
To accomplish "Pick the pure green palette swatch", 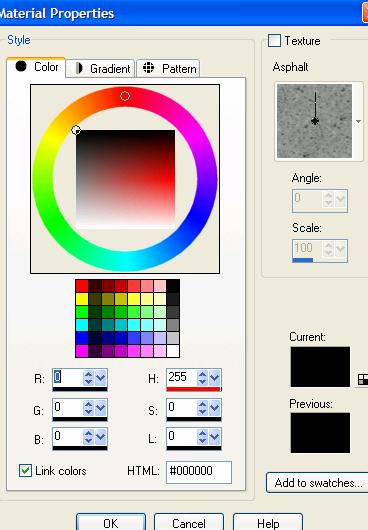I will point(82,312).
